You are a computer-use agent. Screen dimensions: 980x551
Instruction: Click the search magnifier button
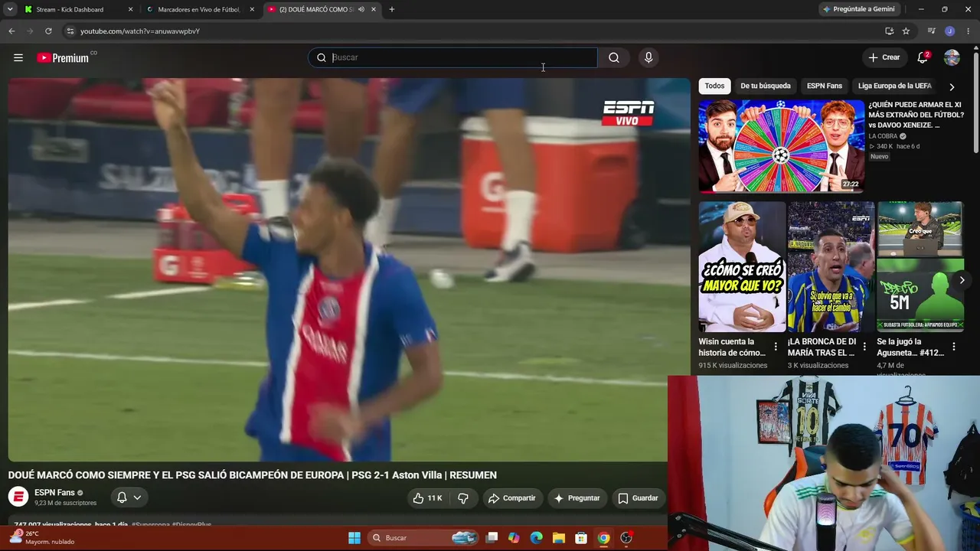tap(614, 57)
